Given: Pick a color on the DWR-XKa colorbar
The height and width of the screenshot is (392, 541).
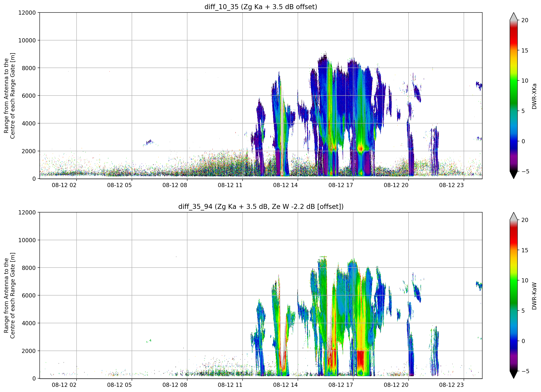Looking at the screenshot, I should click(514, 96).
